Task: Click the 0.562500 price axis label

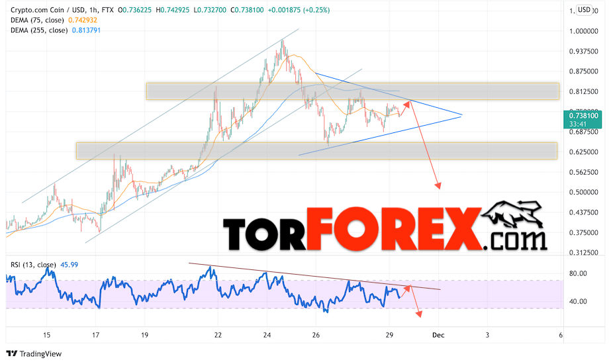Action: pyautogui.click(x=583, y=172)
